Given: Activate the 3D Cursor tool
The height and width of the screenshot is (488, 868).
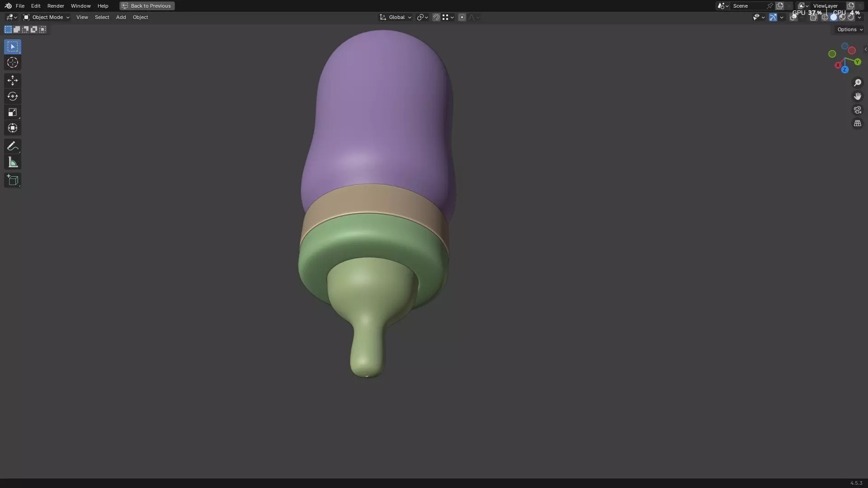Looking at the screenshot, I should point(13,62).
